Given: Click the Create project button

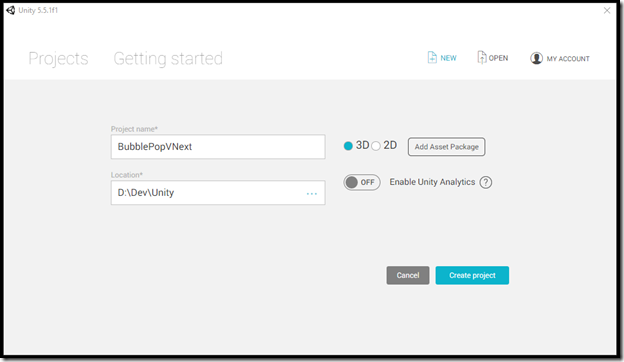Looking at the screenshot, I should click(472, 275).
